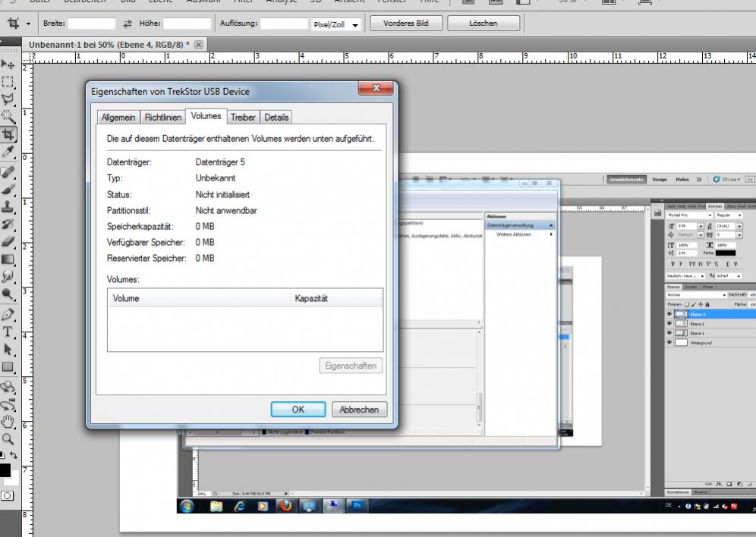The image size is (756, 537).
Task: Switch to the Volumes tab
Action: click(206, 116)
